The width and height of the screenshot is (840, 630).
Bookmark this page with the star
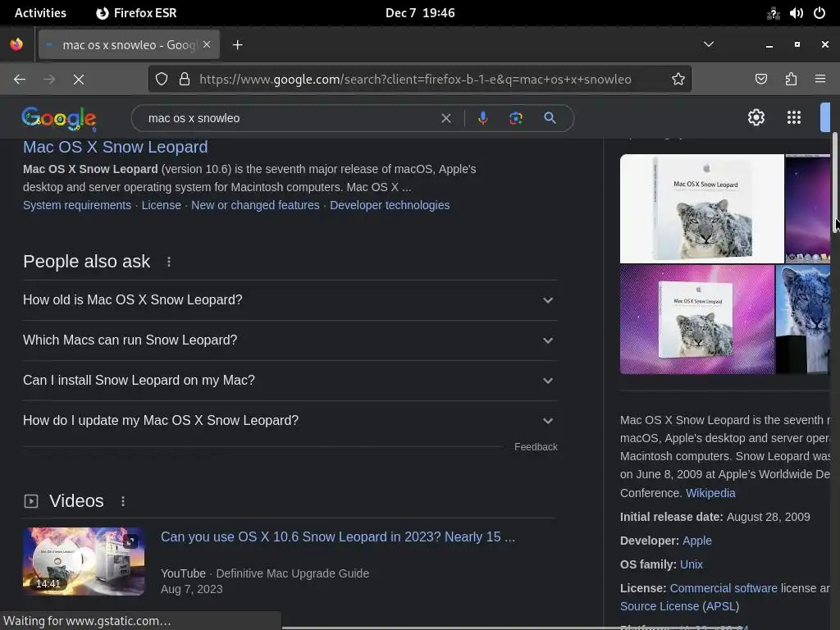pyautogui.click(x=678, y=80)
